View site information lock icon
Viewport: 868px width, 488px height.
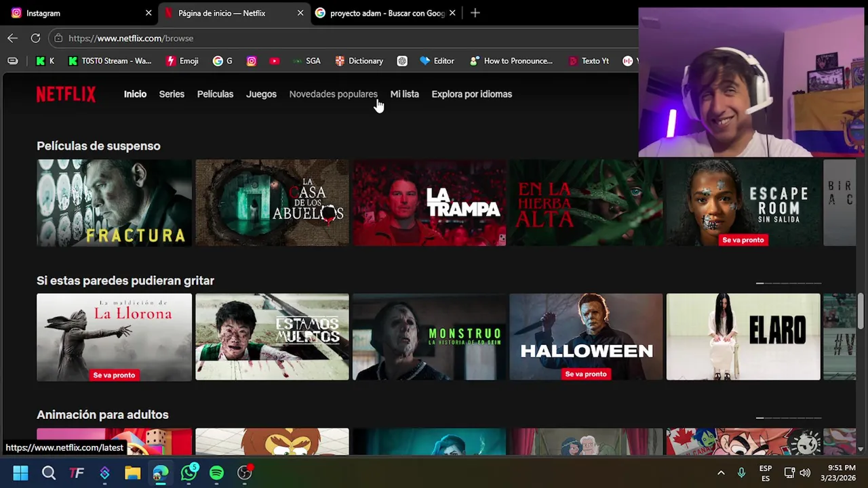[x=58, y=38]
